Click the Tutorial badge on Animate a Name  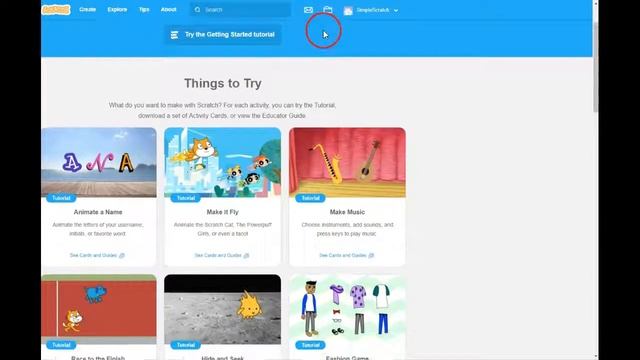pos(61,198)
